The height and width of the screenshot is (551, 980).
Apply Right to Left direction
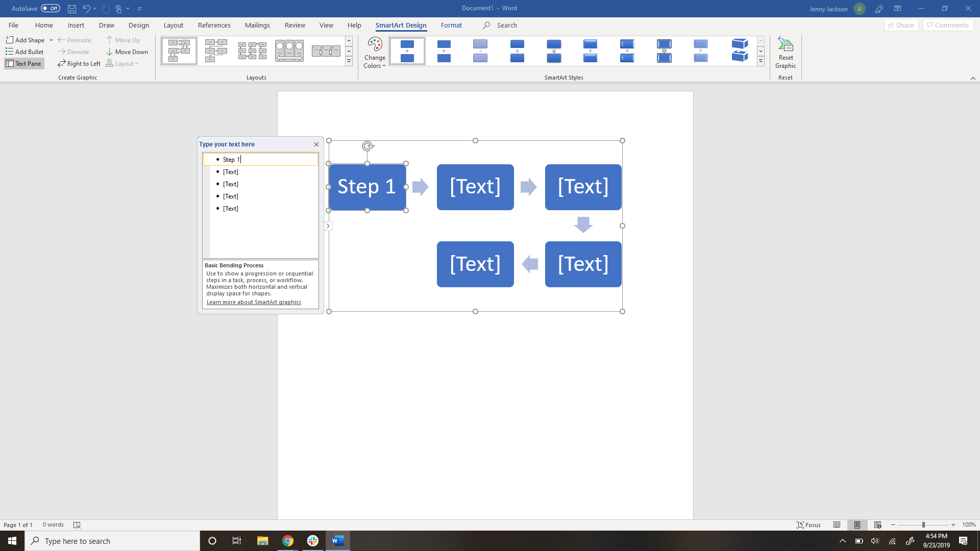pyautogui.click(x=79, y=63)
